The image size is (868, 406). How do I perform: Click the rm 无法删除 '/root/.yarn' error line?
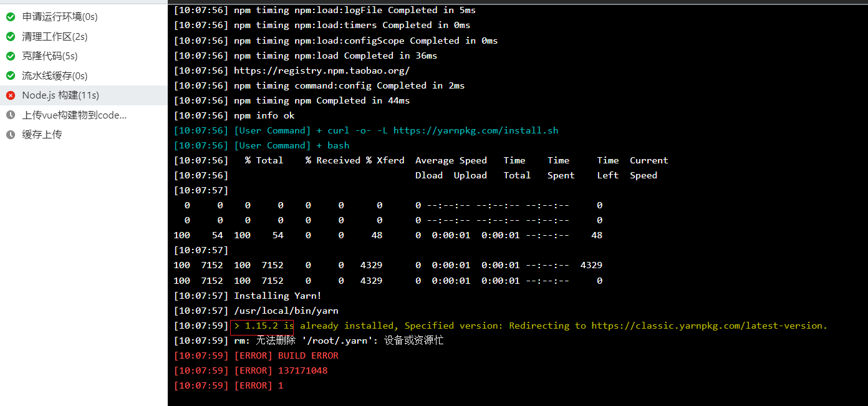[309, 341]
